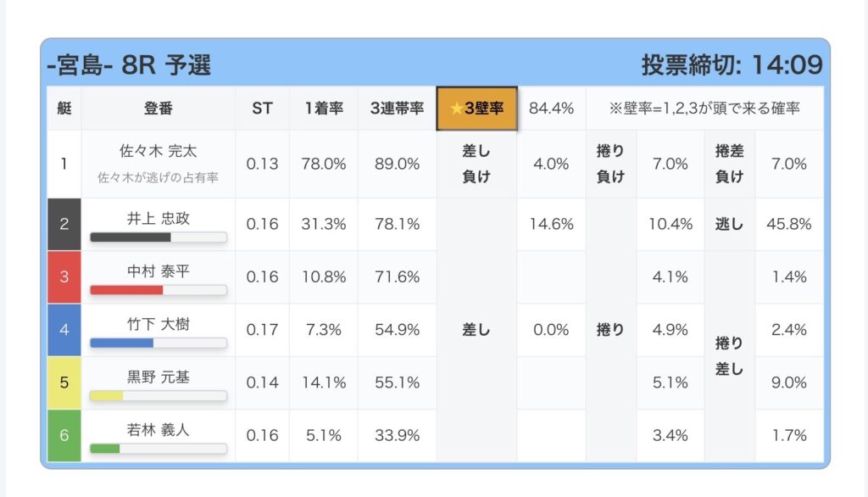Click the 宮島 8R 予選 race title
This screenshot has width=868, height=497.
[x=129, y=64]
